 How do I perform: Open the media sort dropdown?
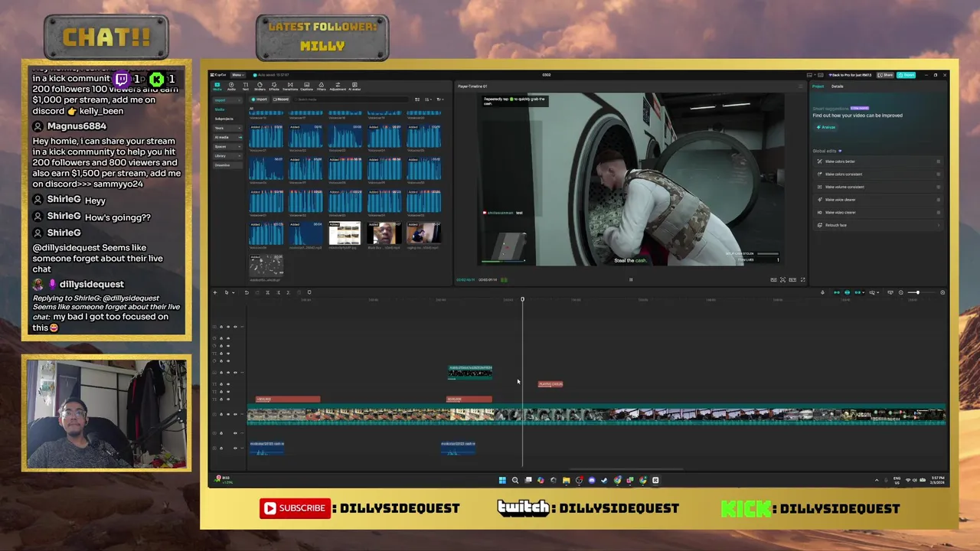428,99
